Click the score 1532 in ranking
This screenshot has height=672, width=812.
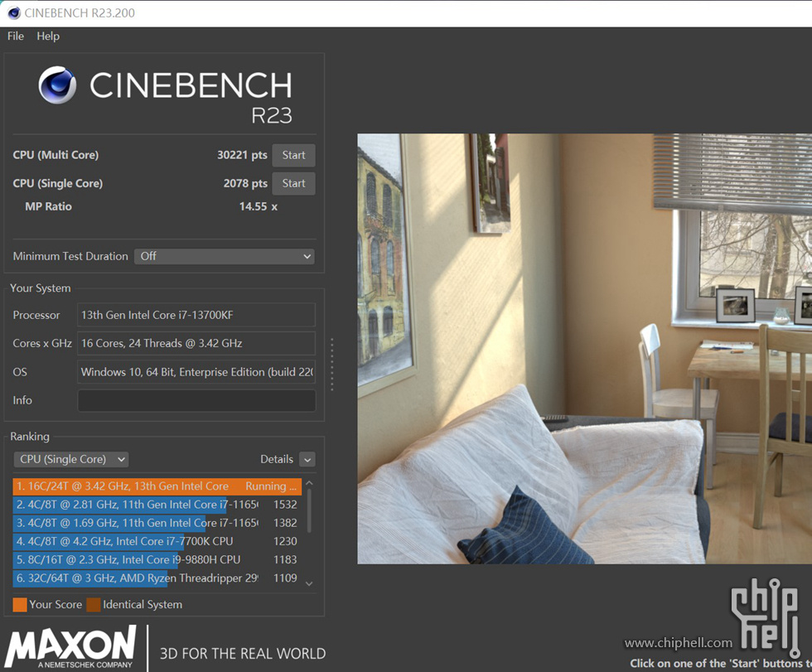pyautogui.click(x=285, y=505)
